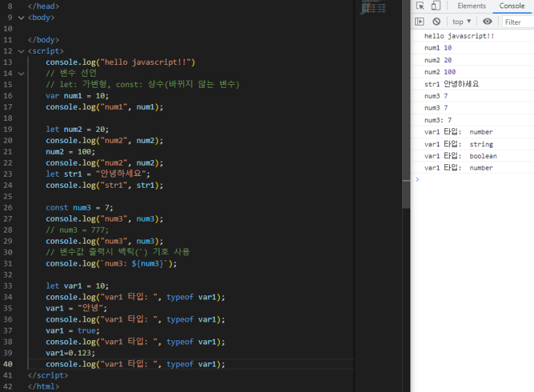Show the console sidebar panel icon

(419, 22)
